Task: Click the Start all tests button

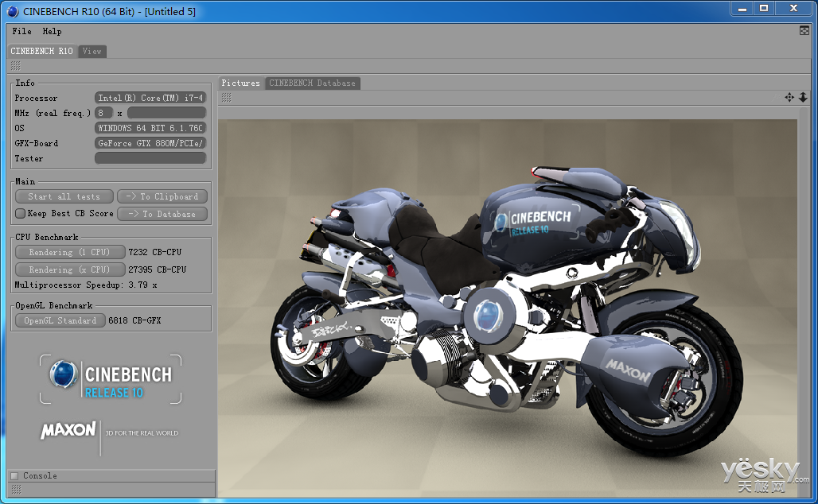Action: (x=64, y=196)
